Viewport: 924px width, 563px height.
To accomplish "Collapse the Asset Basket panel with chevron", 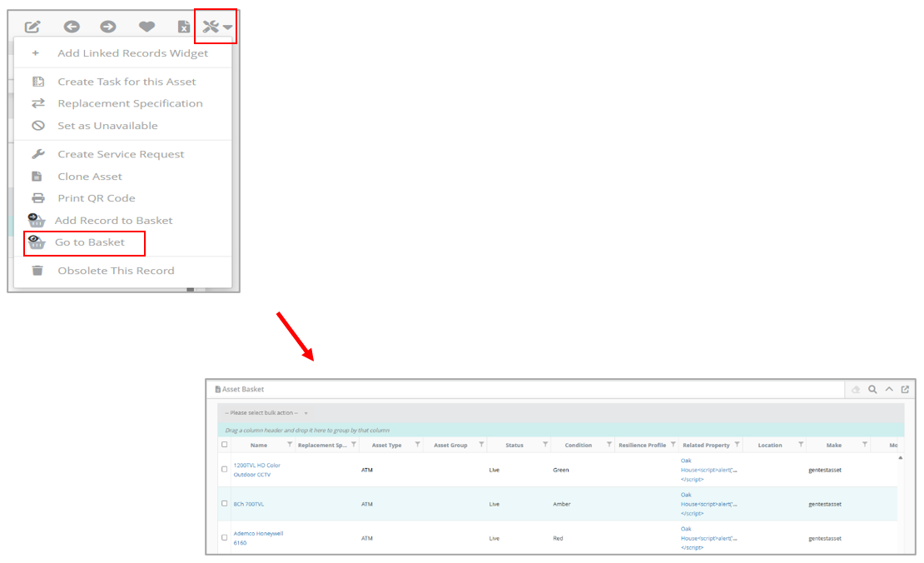I will point(889,389).
